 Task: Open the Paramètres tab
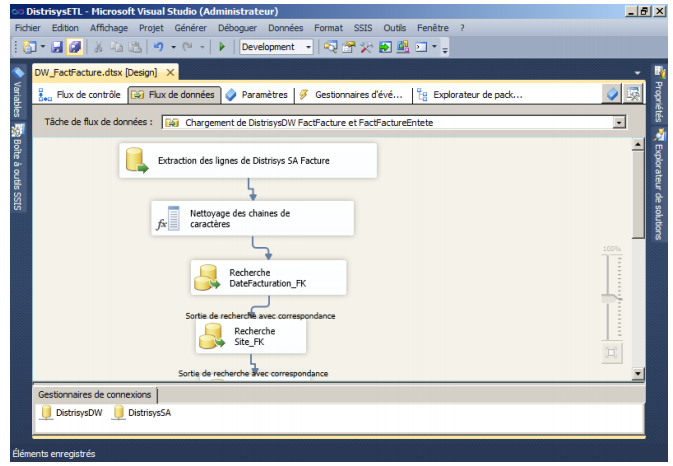click(x=257, y=95)
